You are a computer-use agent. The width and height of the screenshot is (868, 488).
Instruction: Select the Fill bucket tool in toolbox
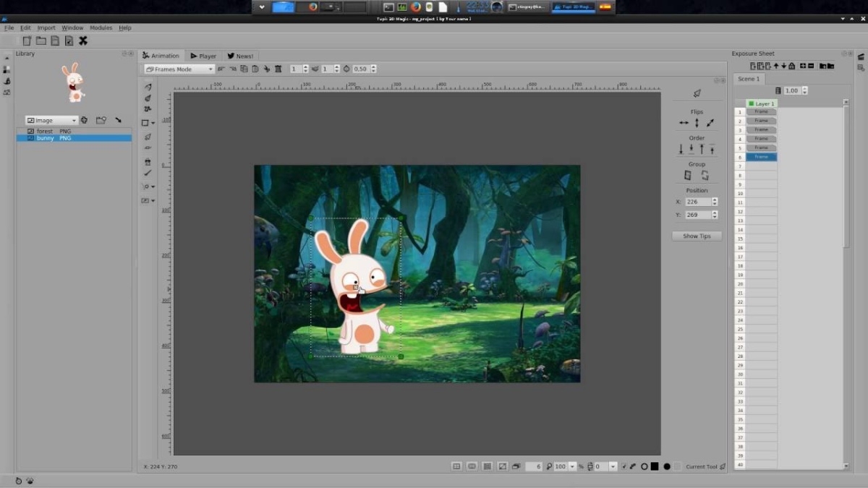pos(148,162)
